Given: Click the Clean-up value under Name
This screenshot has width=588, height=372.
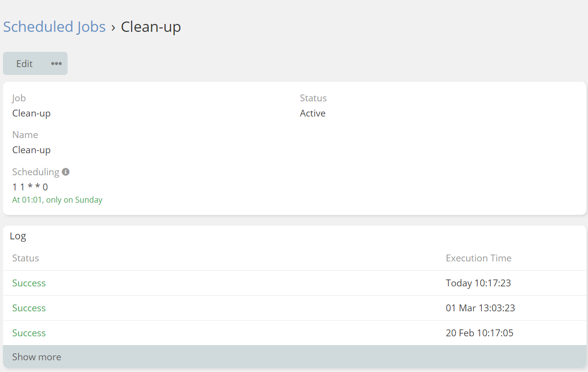Looking at the screenshot, I should click(x=31, y=150).
